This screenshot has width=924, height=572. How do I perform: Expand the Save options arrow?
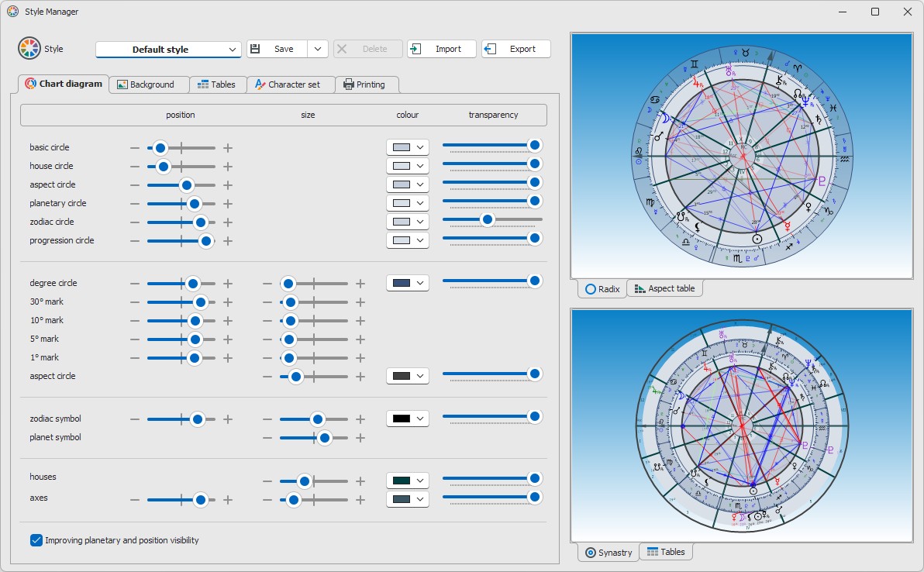click(318, 49)
